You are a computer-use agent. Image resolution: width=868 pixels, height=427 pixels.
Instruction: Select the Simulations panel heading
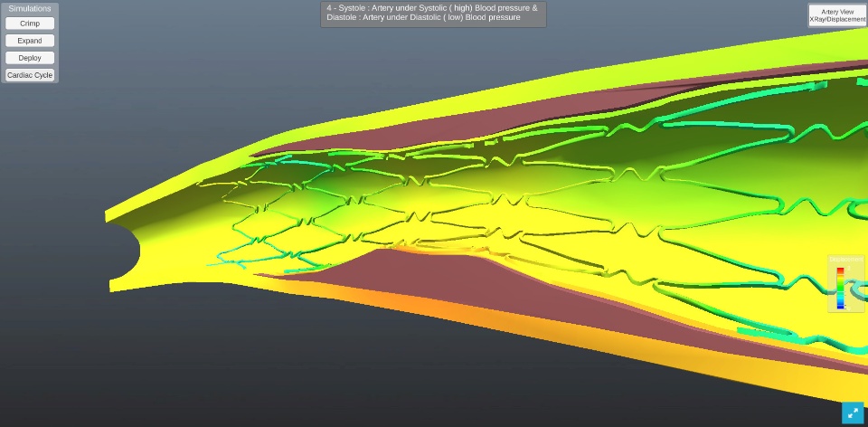[30, 8]
